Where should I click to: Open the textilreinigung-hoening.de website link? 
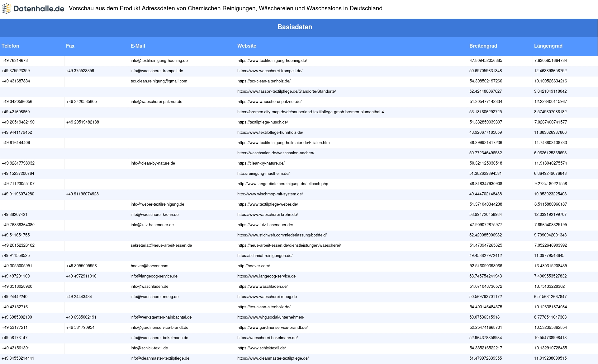272,61
